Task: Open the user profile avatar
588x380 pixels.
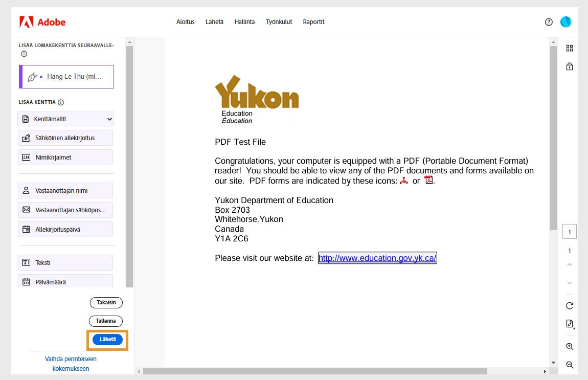Action: [566, 22]
